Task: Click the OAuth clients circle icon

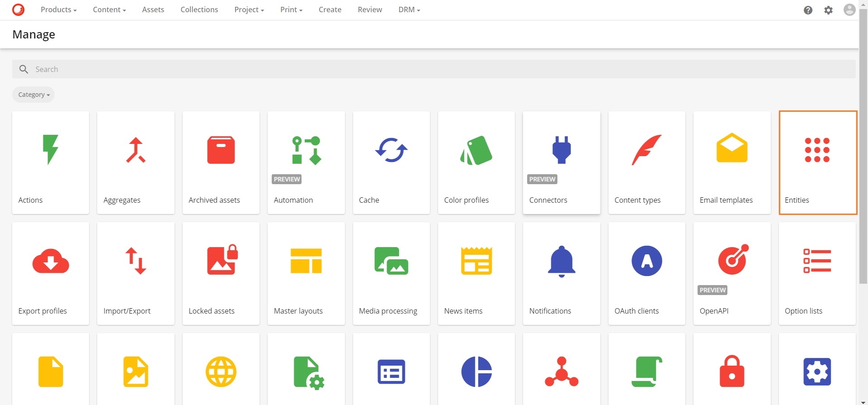Action: click(646, 261)
